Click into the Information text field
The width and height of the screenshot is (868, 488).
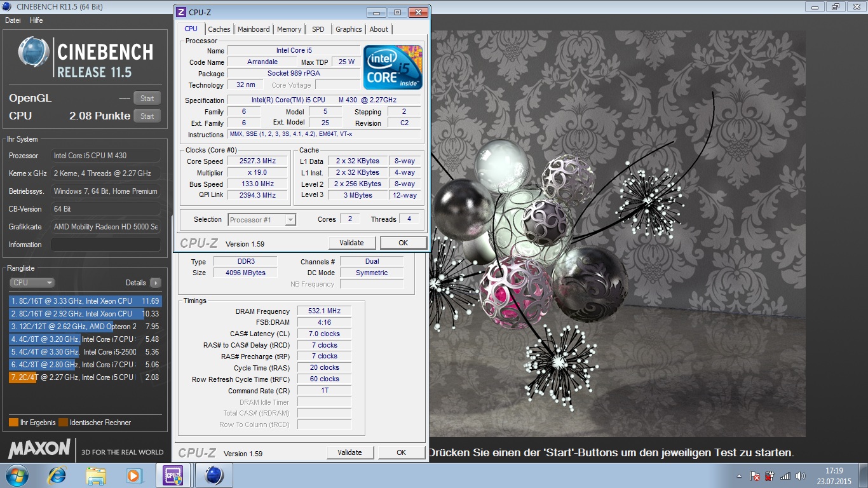(x=105, y=245)
